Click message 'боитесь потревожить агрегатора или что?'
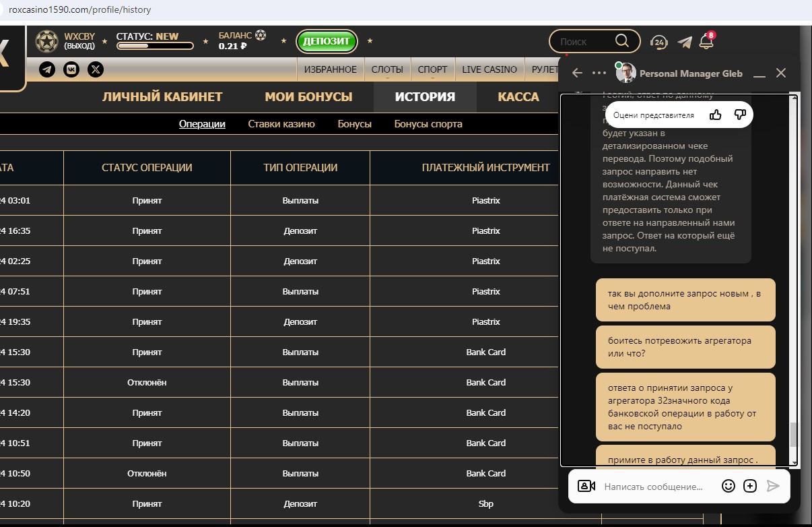 pyautogui.click(x=685, y=347)
